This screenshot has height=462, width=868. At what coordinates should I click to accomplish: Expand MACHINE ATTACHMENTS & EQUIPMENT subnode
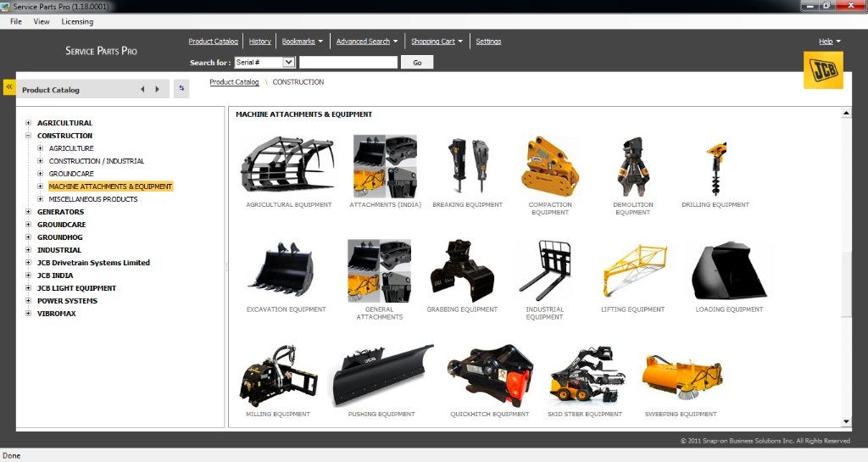40,186
